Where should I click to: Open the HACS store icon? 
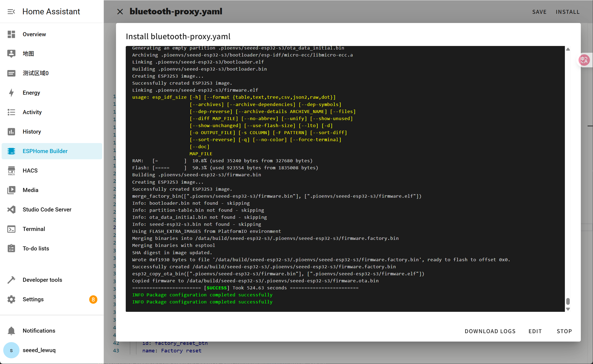[11, 171]
